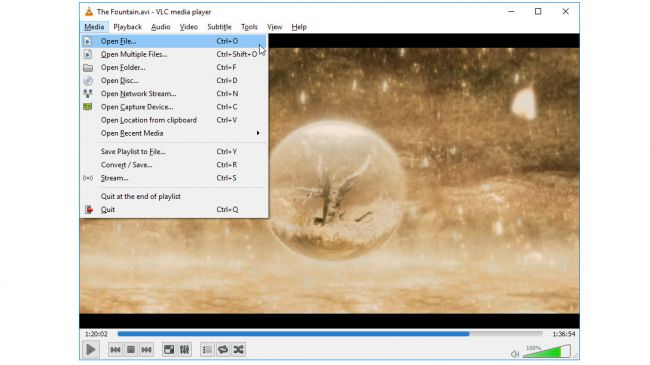
Task: Adjust the green volume slider
Action: tap(547, 352)
